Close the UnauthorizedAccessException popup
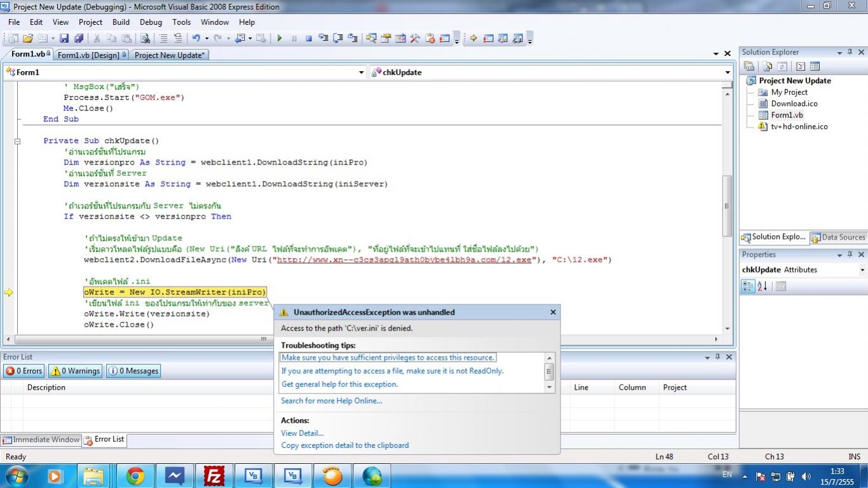The width and height of the screenshot is (868, 488). pyautogui.click(x=553, y=312)
